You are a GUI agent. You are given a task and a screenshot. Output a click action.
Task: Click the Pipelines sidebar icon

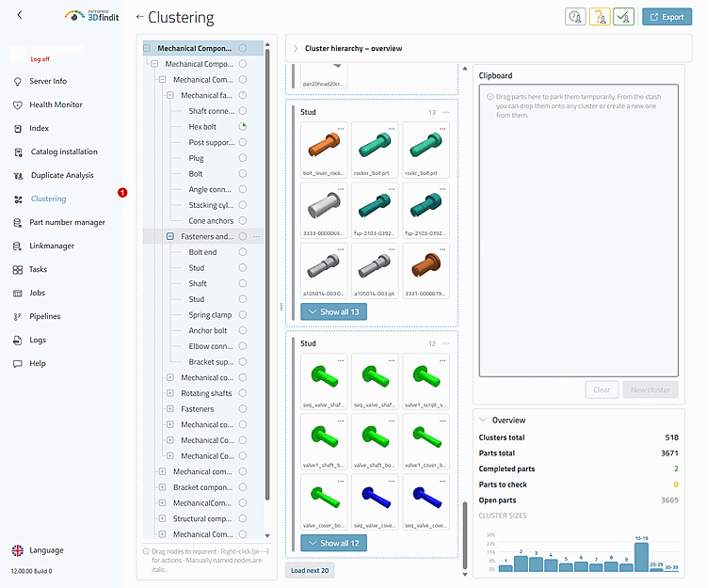pos(18,317)
